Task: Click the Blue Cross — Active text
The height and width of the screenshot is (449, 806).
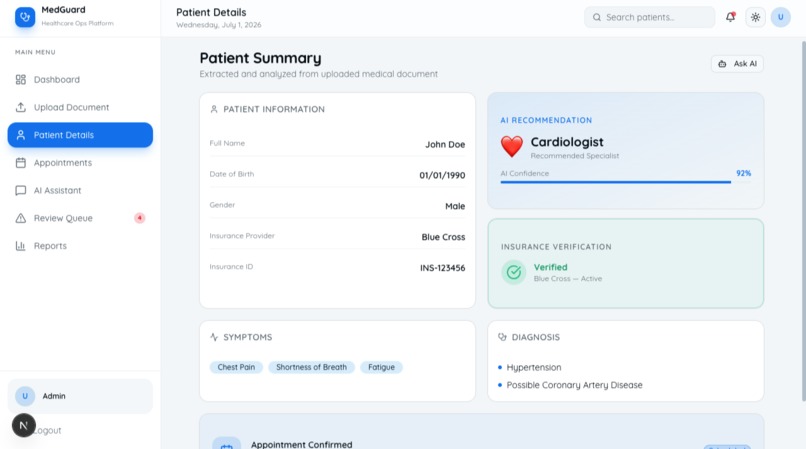Action: click(x=567, y=279)
